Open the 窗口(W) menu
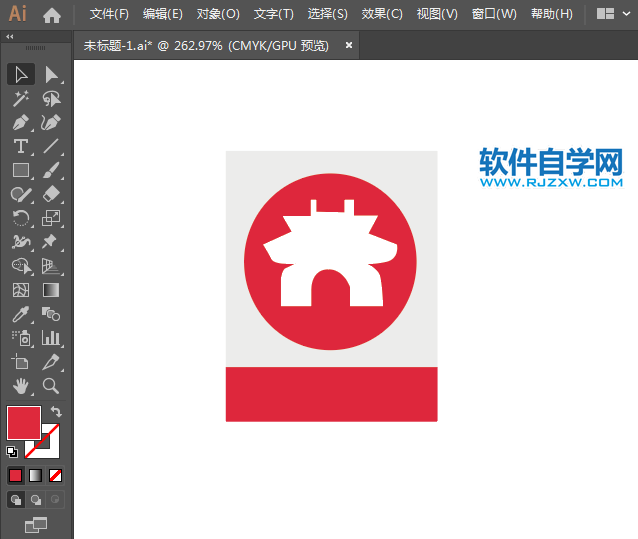This screenshot has width=638, height=539. (x=494, y=14)
